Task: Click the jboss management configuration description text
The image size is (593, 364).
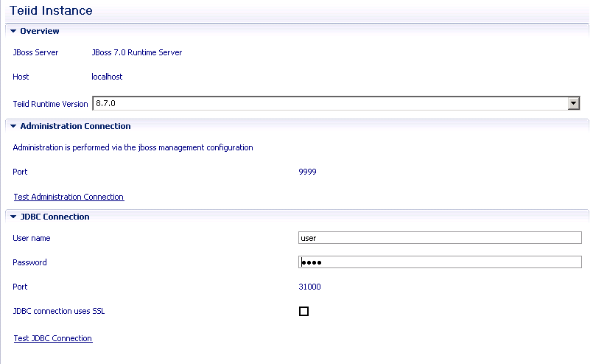Action: (133, 147)
